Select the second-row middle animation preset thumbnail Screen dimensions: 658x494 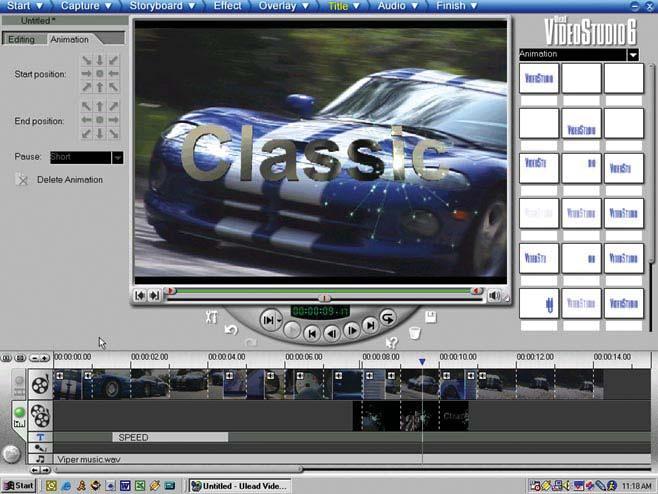click(581, 123)
